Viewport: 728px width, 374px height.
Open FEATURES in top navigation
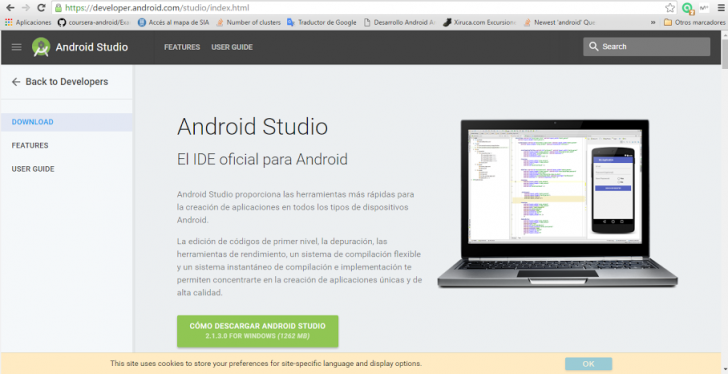[182, 47]
